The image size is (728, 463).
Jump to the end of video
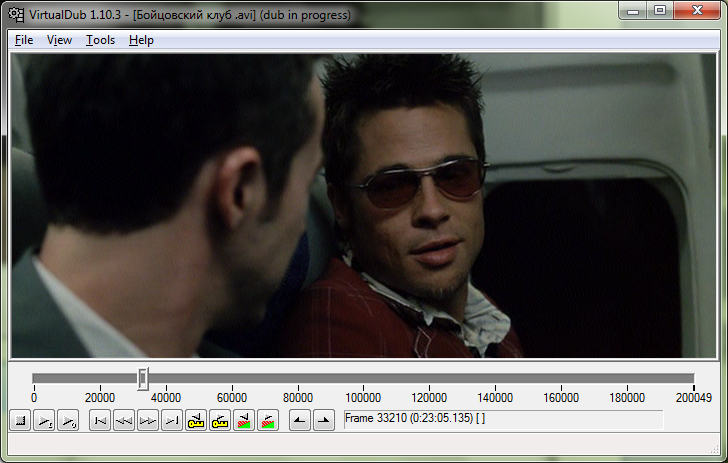pos(172,421)
